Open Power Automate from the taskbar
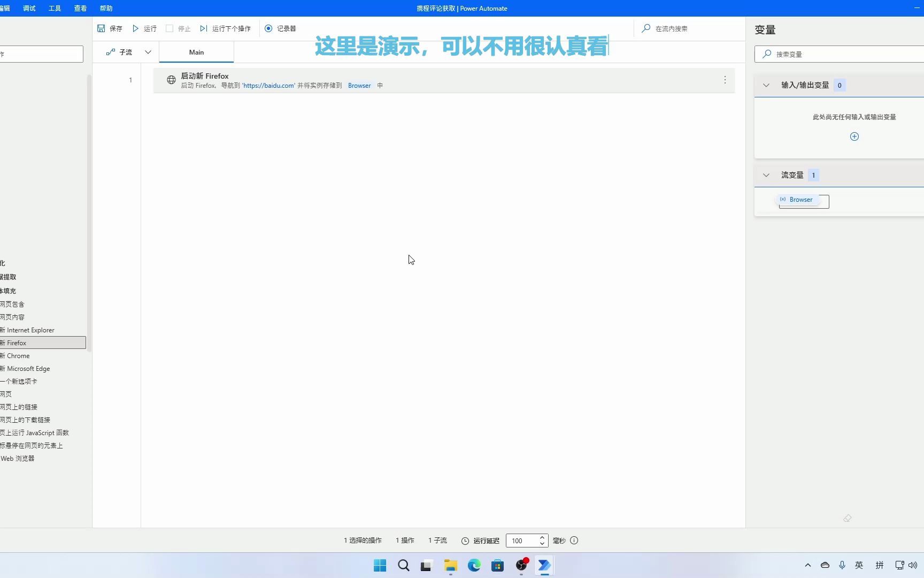This screenshot has height=578, width=924. pos(544,565)
